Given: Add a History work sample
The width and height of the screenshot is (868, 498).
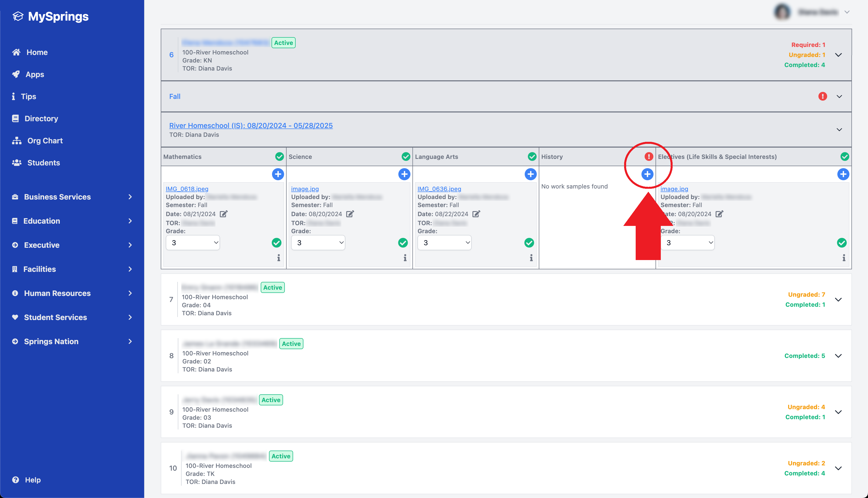Looking at the screenshot, I should click(647, 174).
